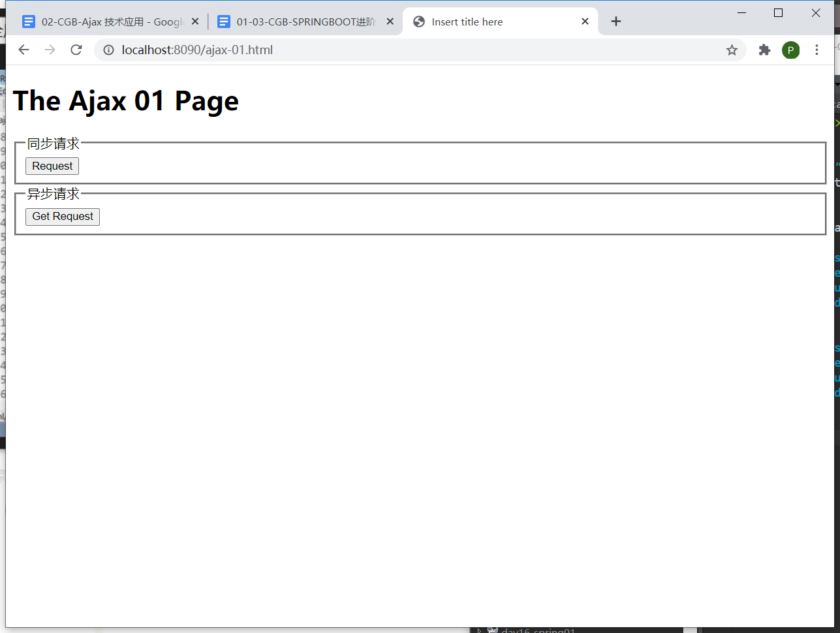Reload the ajax-01 page

pyautogui.click(x=76, y=50)
